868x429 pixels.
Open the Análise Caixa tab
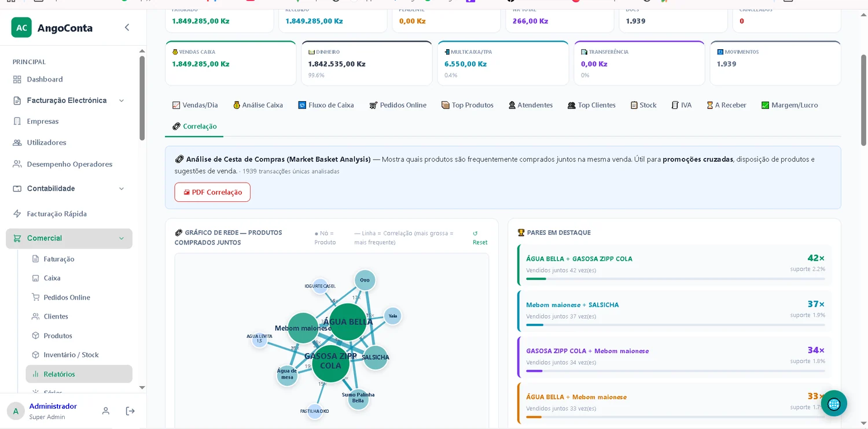pos(258,105)
